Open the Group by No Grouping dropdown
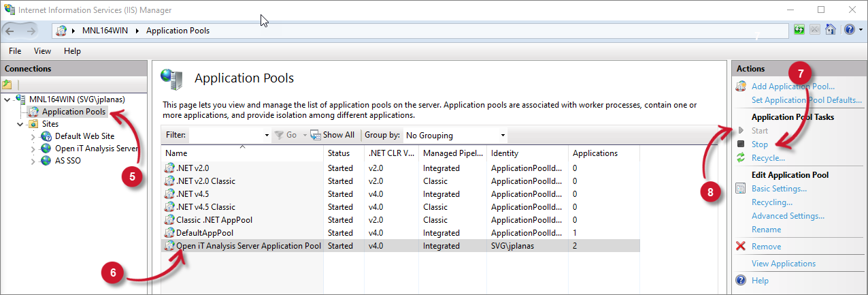 click(455, 135)
